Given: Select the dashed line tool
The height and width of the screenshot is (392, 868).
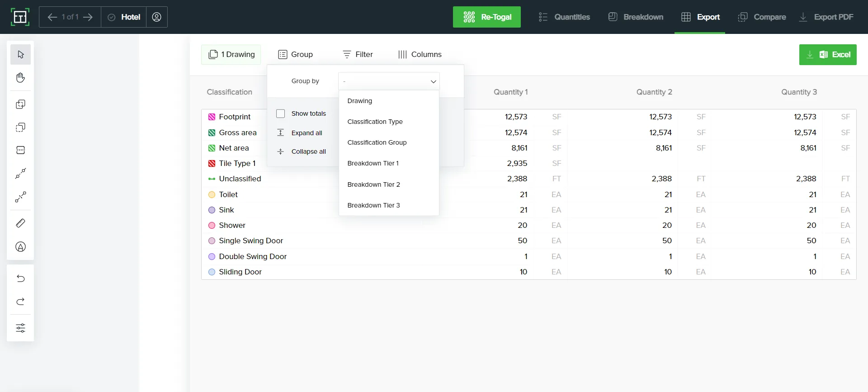Looking at the screenshot, I should pyautogui.click(x=20, y=197).
